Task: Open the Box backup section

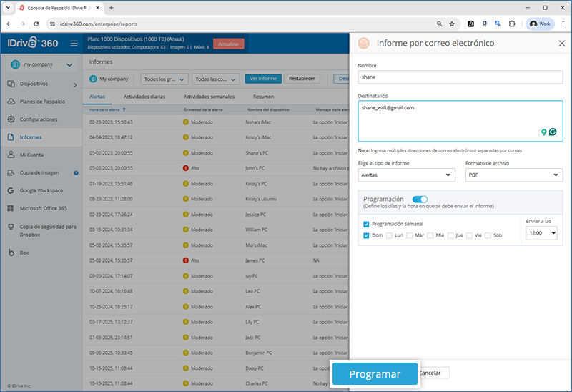Action: [x=24, y=253]
